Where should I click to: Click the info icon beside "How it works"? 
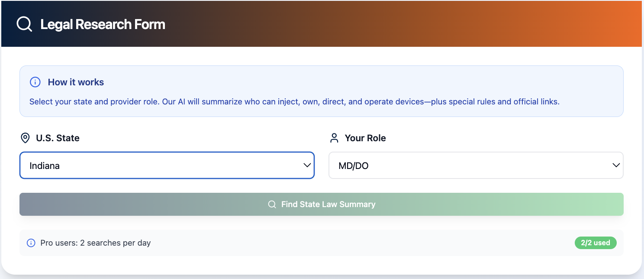pos(35,82)
